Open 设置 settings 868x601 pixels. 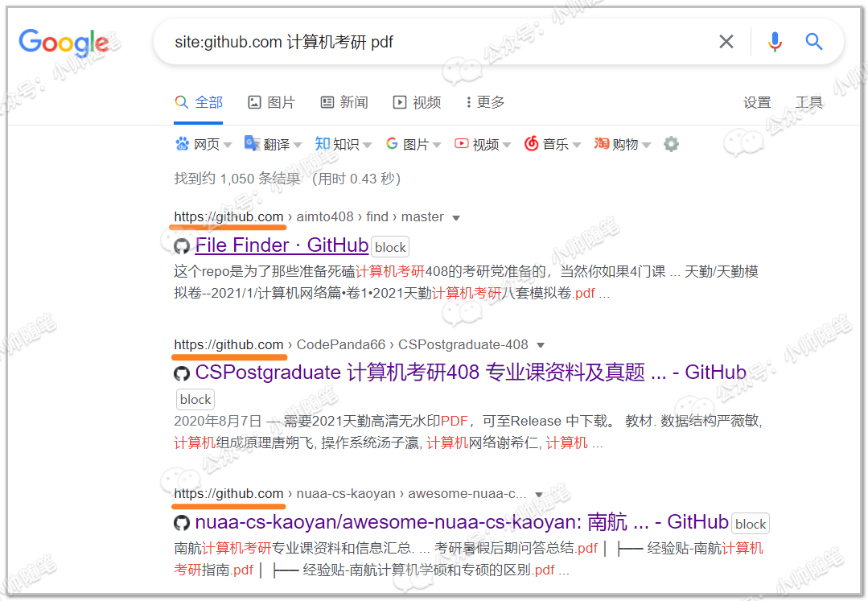coord(757,102)
